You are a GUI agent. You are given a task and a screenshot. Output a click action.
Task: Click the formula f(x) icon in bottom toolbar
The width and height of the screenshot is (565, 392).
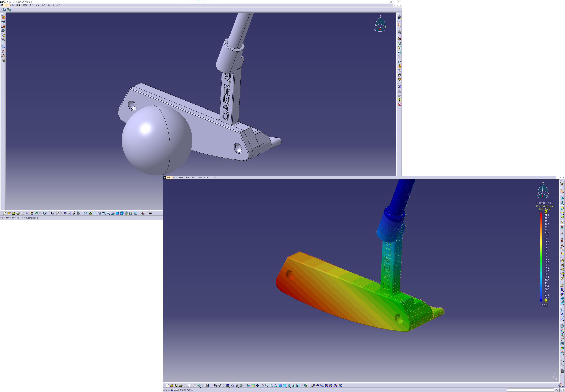(215, 386)
